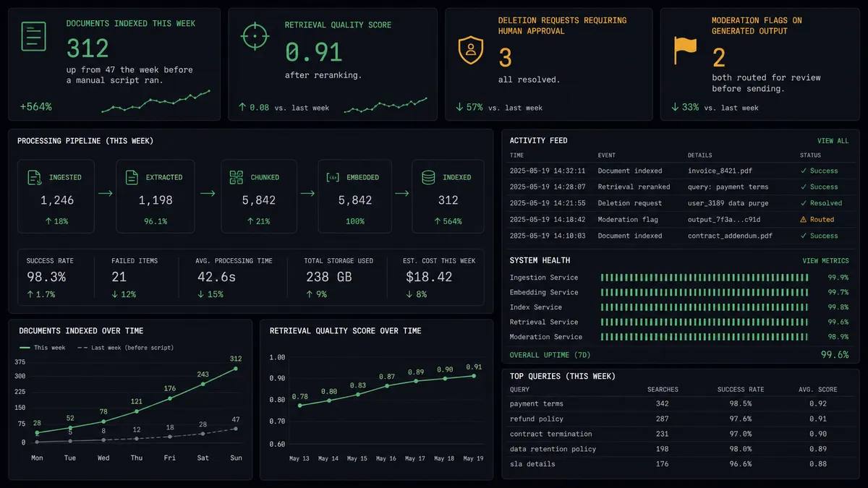The width and height of the screenshot is (868, 488).
Task: Click the Avg. Score column header
Action: point(817,390)
